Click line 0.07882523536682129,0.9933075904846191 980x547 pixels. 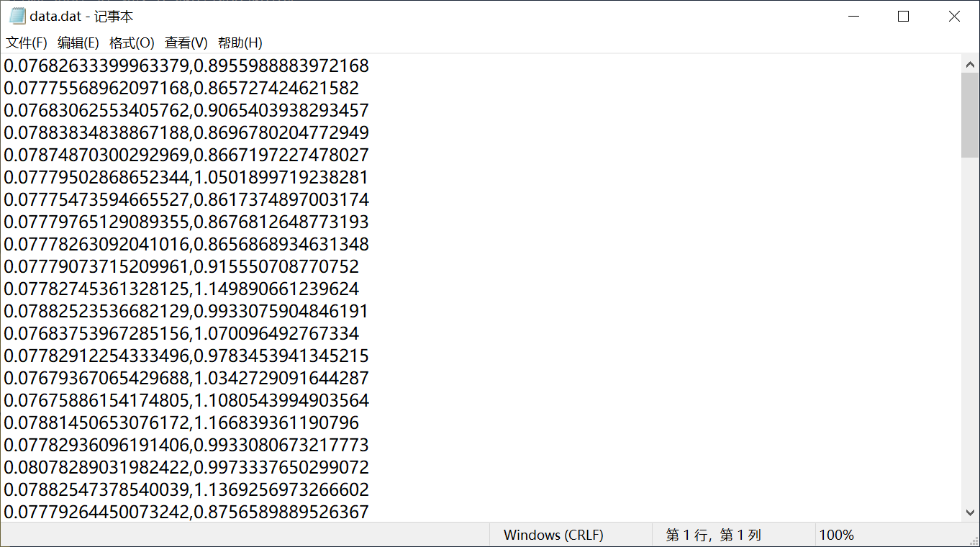pos(186,312)
